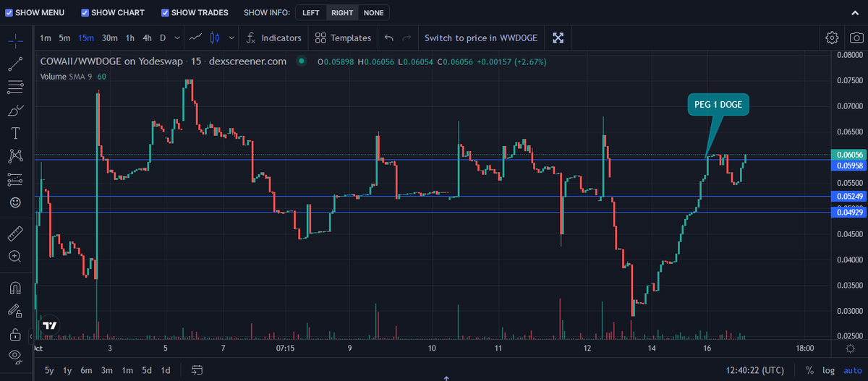Toggle the SHOW TRADES checkbox
This screenshot has height=381, width=868.
(165, 12)
